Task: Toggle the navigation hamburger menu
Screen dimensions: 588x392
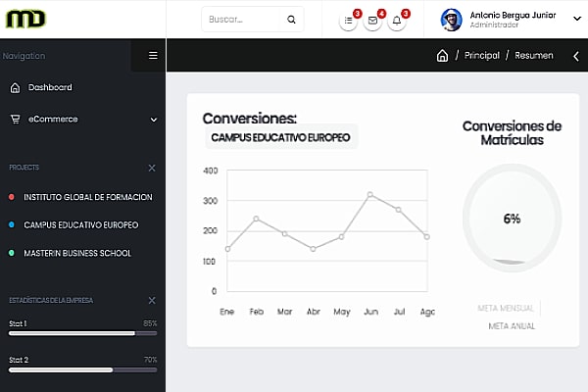Action: pos(153,56)
